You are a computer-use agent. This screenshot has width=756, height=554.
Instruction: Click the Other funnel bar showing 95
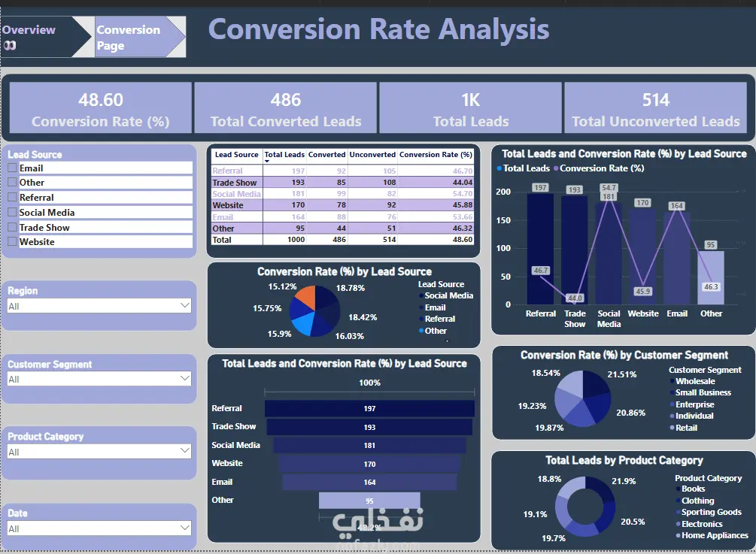pos(369,501)
